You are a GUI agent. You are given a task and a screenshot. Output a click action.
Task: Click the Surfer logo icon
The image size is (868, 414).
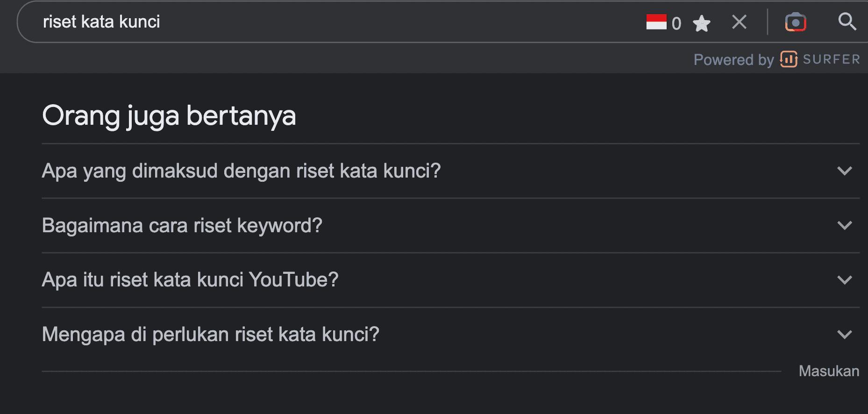(x=789, y=59)
